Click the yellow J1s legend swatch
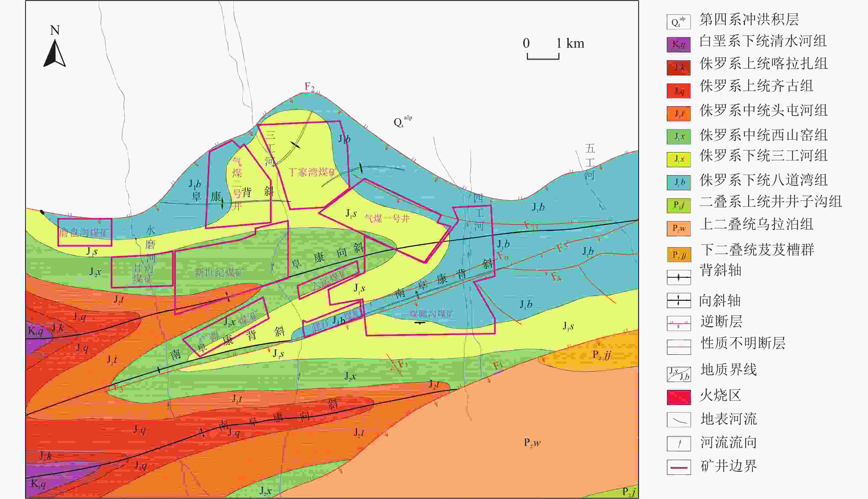The height and width of the screenshot is (499, 868). pyautogui.click(x=678, y=159)
